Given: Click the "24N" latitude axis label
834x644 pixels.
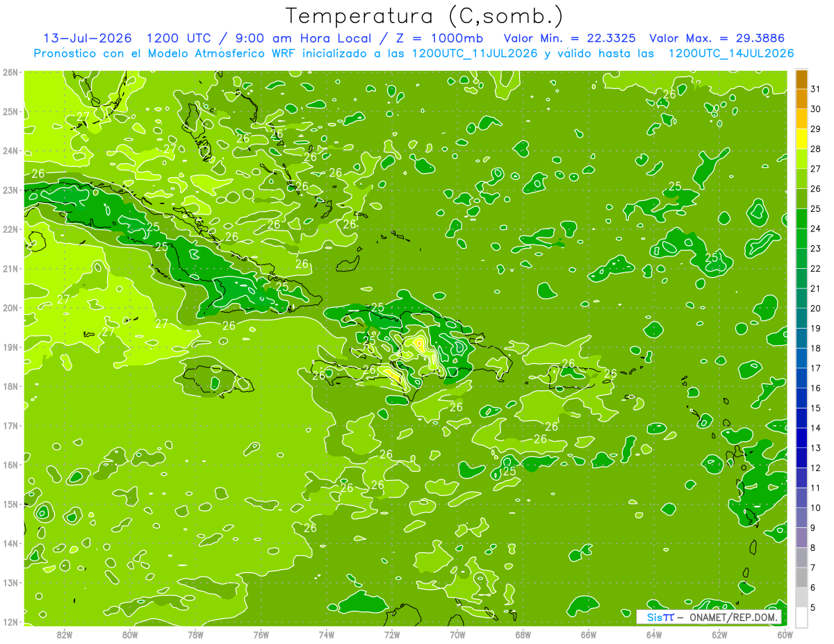Looking at the screenshot, I should (x=10, y=151).
